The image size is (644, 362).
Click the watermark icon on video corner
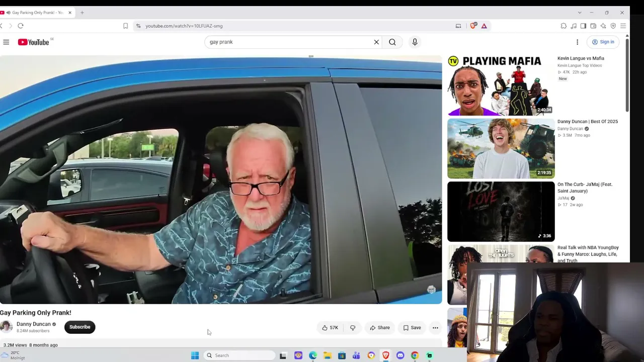coord(431,290)
